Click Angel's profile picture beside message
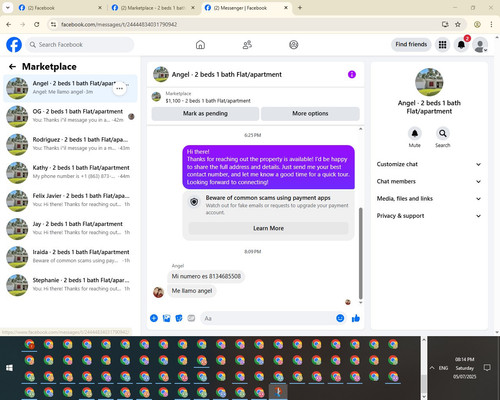Viewport: 500px width, 400px height. (x=158, y=292)
